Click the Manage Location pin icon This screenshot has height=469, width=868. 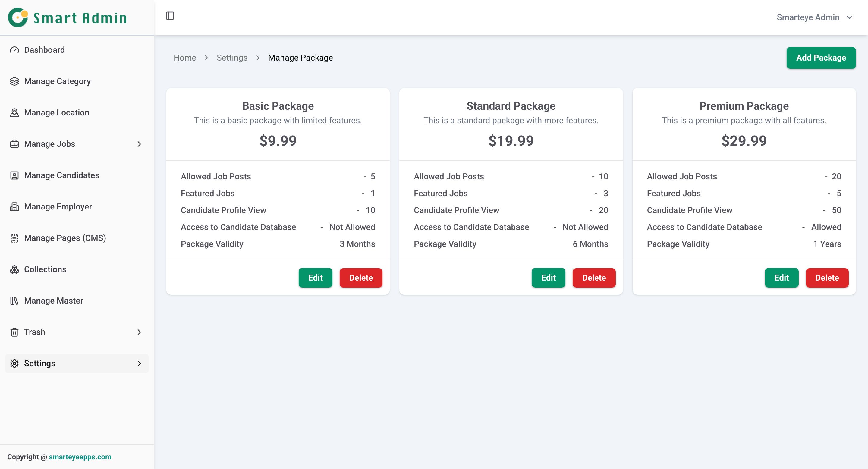(14, 112)
